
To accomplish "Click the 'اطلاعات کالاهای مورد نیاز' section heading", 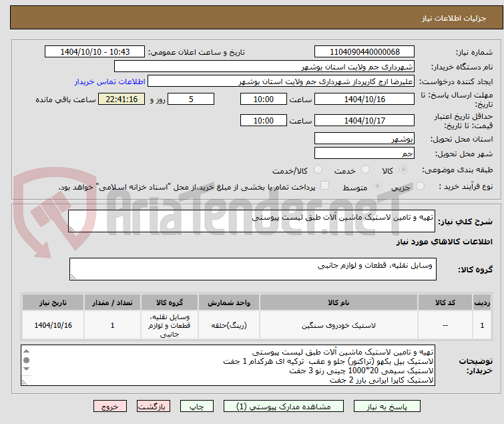I will (444, 242).
